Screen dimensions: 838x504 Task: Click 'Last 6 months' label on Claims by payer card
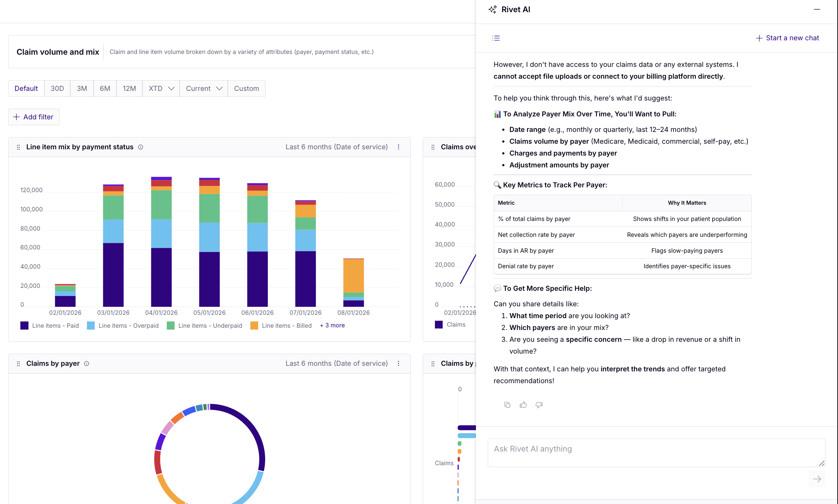337,364
